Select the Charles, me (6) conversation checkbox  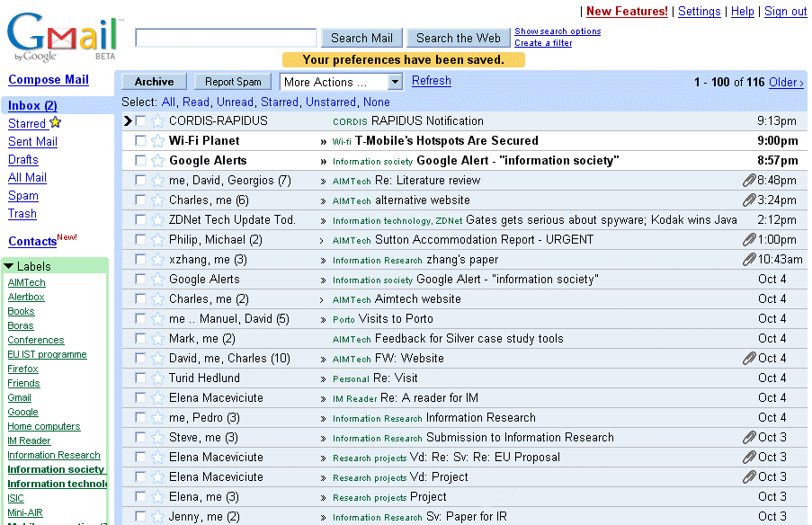point(139,200)
